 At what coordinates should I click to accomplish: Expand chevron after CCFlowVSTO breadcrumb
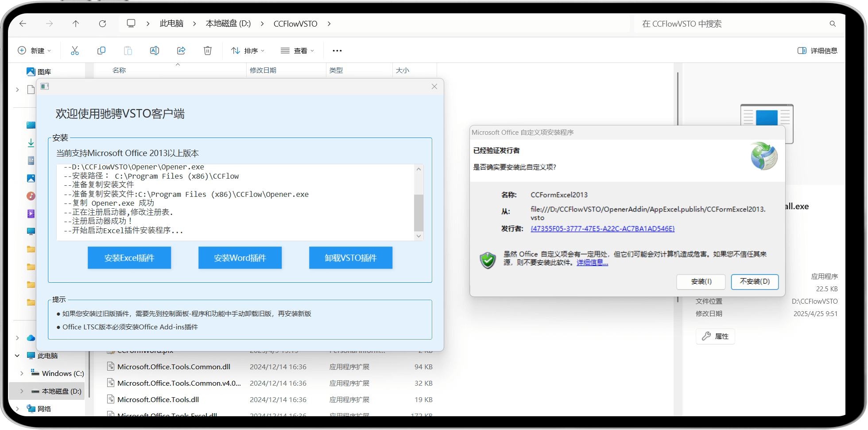[x=329, y=24]
